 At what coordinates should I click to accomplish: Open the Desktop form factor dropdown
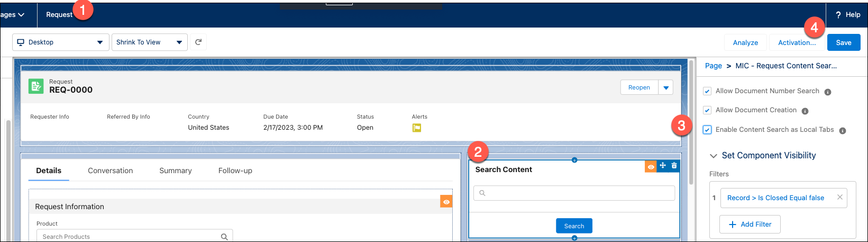[x=60, y=42]
